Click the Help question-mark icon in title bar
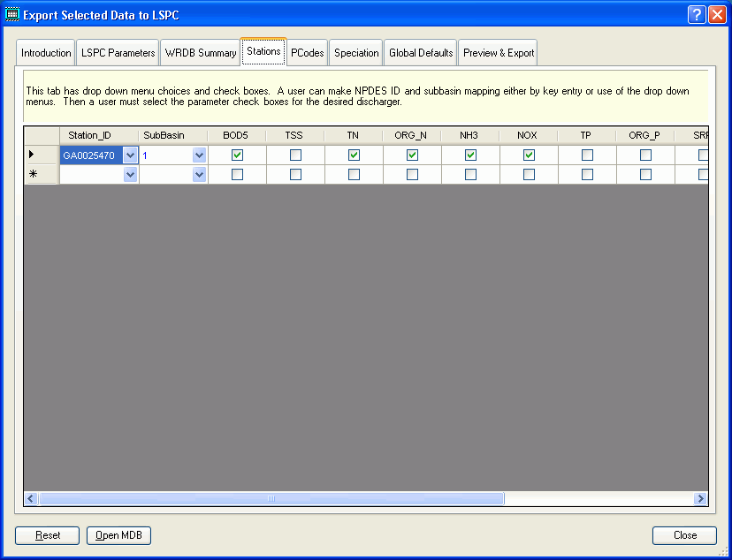Image resolution: width=732 pixels, height=560 pixels. coord(696,13)
